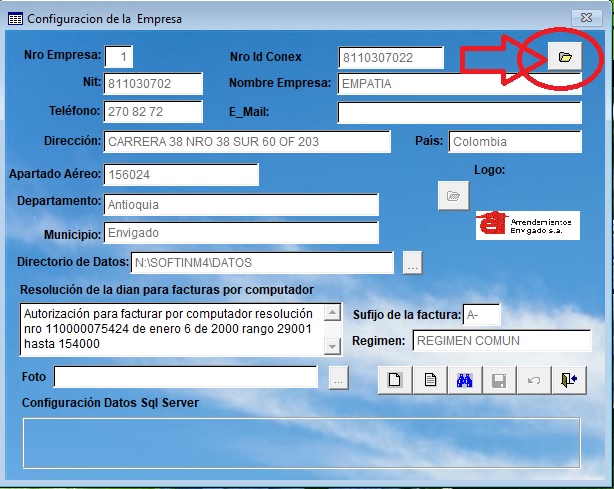The width and height of the screenshot is (614, 489).
Task: Click the DIAN resolution text area
Action: [172, 329]
